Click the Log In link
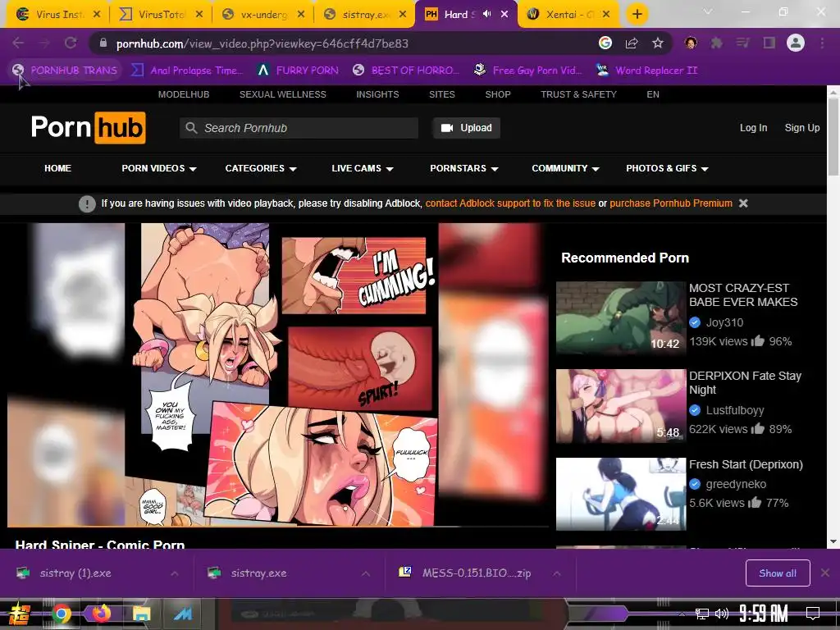840x630 pixels. 753,127
